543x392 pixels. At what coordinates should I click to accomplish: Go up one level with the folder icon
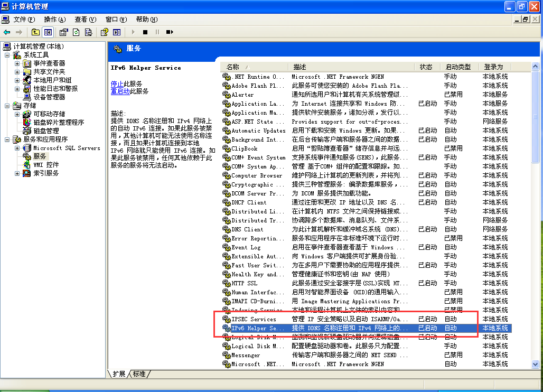[35, 32]
